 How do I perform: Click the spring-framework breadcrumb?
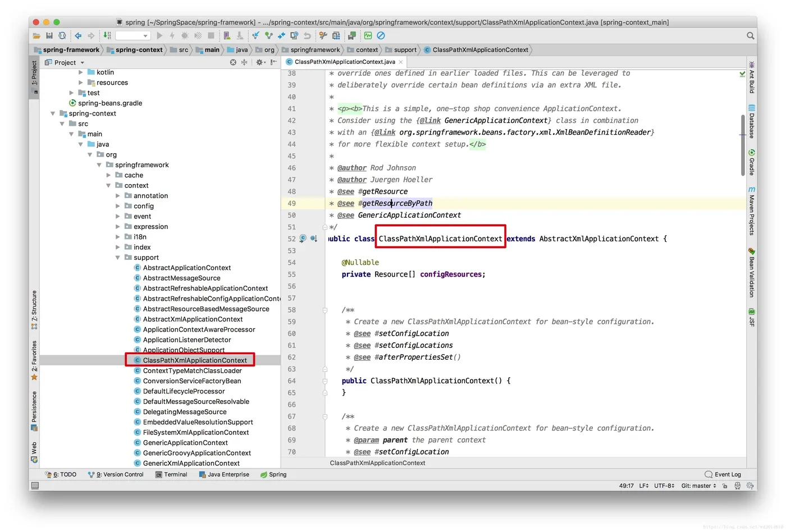pyautogui.click(x=66, y=50)
